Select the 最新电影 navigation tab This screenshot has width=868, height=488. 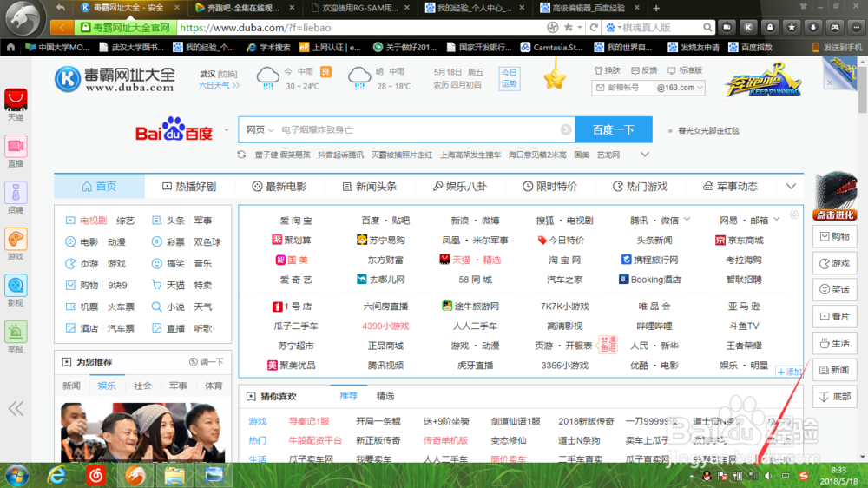pyautogui.click(x=279, y=187)
